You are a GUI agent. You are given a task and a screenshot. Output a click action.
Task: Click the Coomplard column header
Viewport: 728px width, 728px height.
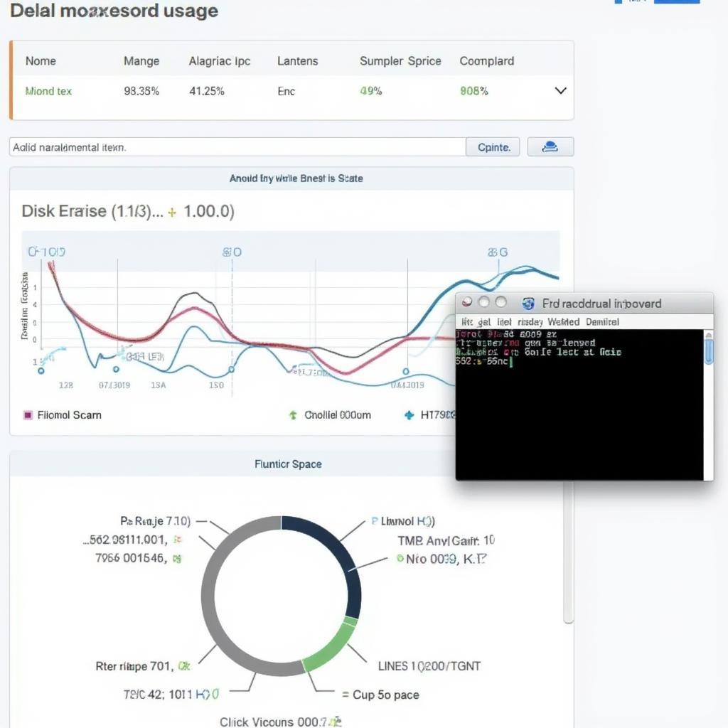click(486, 61)
